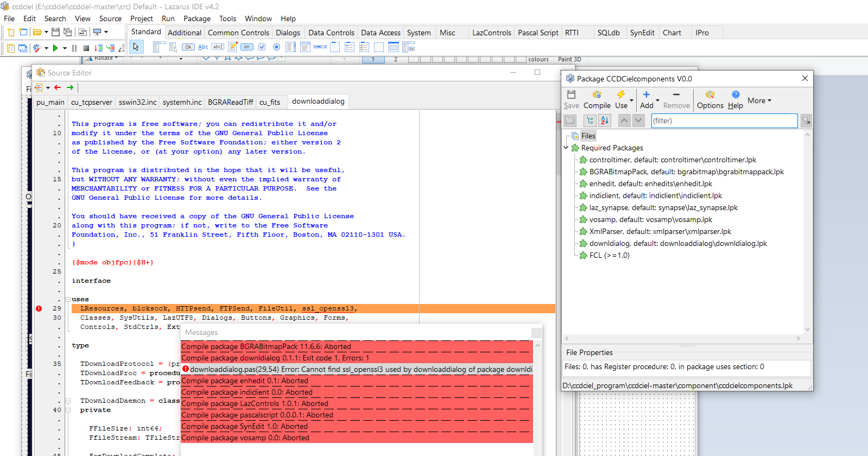This screenshot has height=456, width=868.
Task: Select the TRadioButton palette component
Action: pyautogui.click(x=276, y=47)
